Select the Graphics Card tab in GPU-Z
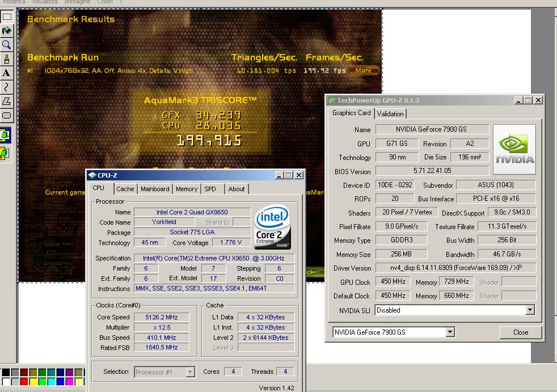557x392 pixels. [x=351, y=113]
